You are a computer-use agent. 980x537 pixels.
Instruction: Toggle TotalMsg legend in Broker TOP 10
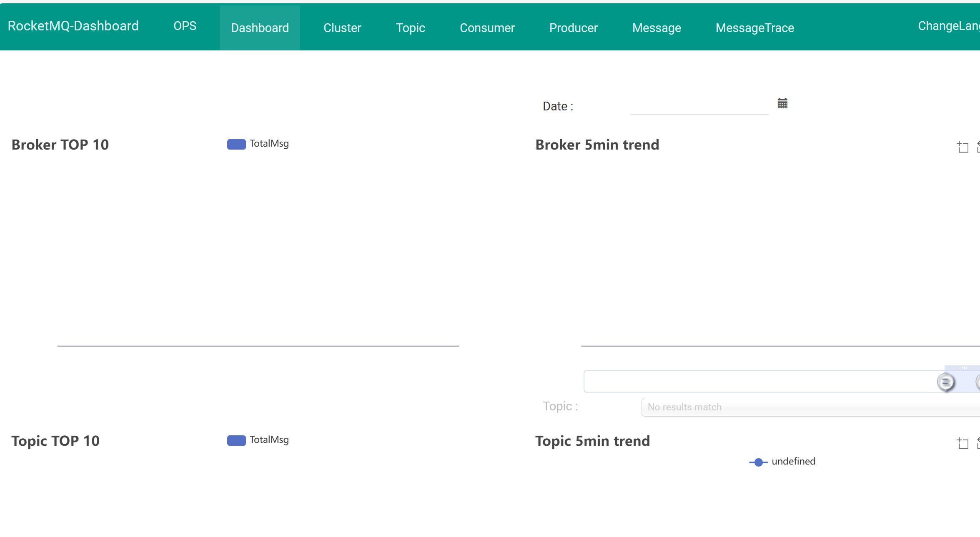point(258,144)
